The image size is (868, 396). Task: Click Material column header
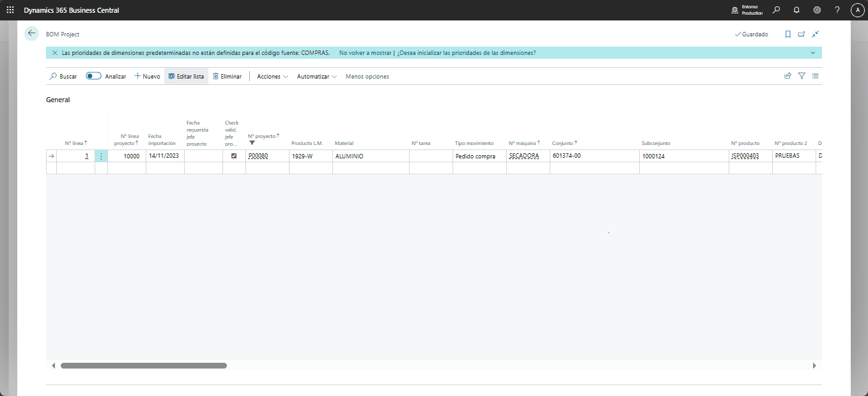point(344,143)
